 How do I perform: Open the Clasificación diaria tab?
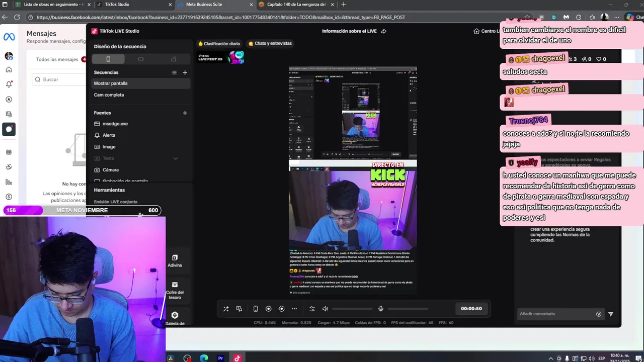click(219, 44)
